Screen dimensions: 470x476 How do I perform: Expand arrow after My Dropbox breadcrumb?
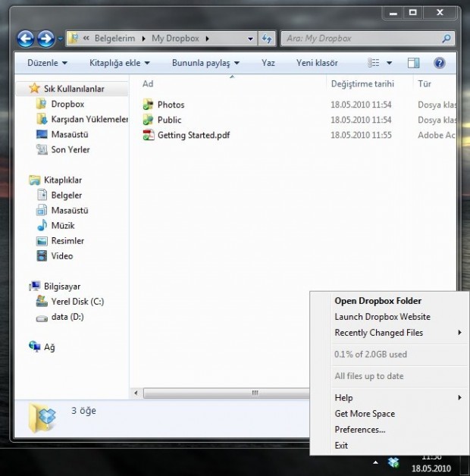[x=207, y=39]
